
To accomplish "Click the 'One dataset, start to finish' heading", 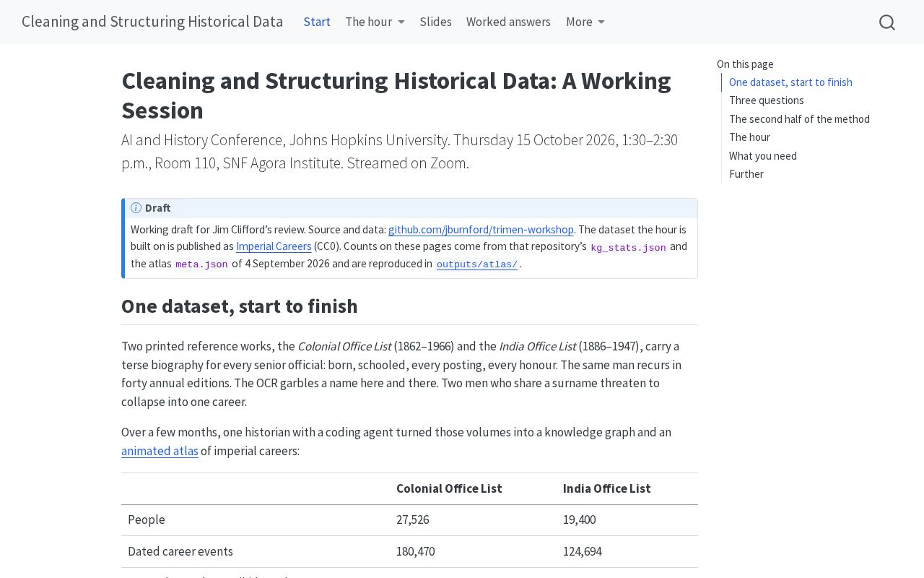I will (x=240, y=306).
